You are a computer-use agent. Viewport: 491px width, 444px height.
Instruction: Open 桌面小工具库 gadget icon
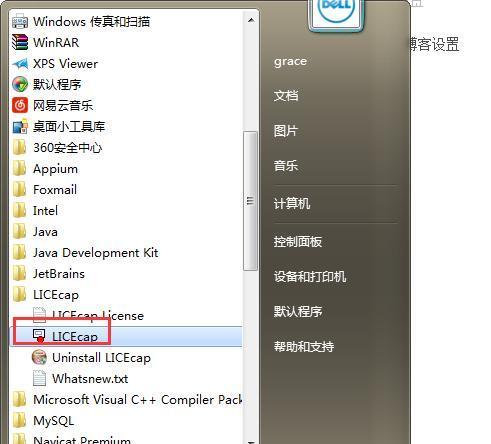click(x=20, y=127)
